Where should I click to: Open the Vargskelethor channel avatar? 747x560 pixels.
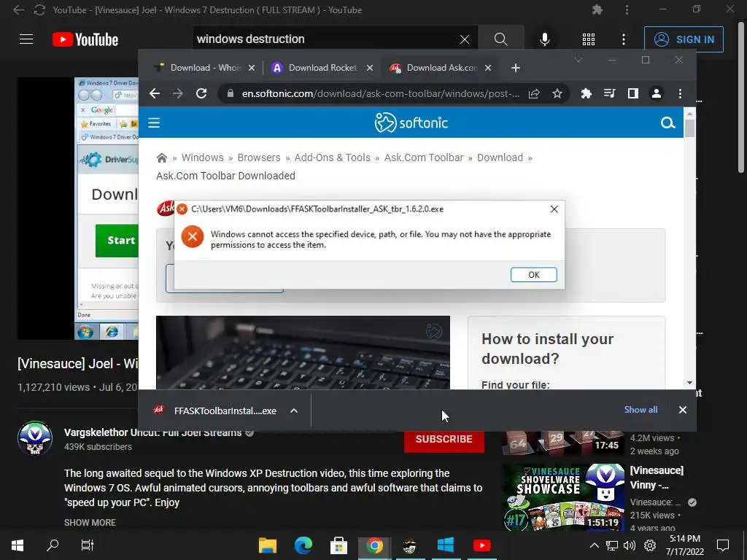coord(35,438)
